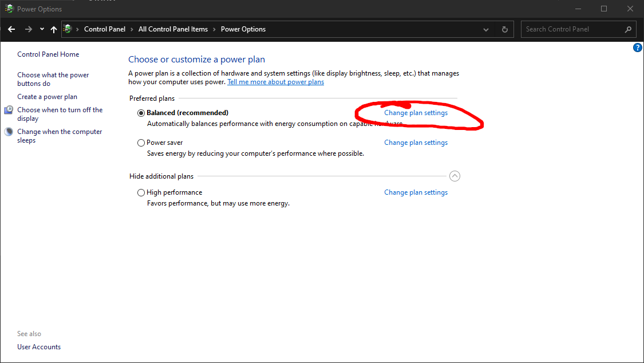Select the Power saver plan
The image size is (644, 363).
141,143
